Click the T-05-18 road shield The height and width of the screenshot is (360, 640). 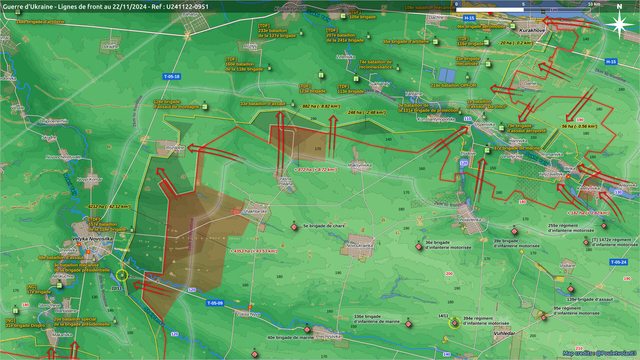tap(172, 76)
